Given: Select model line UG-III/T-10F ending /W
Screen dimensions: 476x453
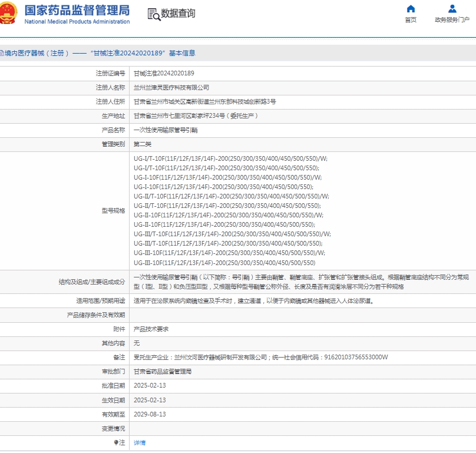Looking at the screenshot, I should click(x=232, y=234).
